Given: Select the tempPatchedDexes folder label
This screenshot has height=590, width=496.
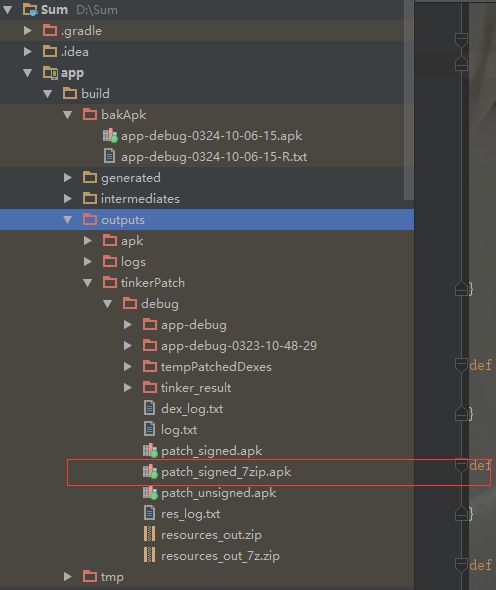Looking at the screenshot, I should (x=216, y=367).
